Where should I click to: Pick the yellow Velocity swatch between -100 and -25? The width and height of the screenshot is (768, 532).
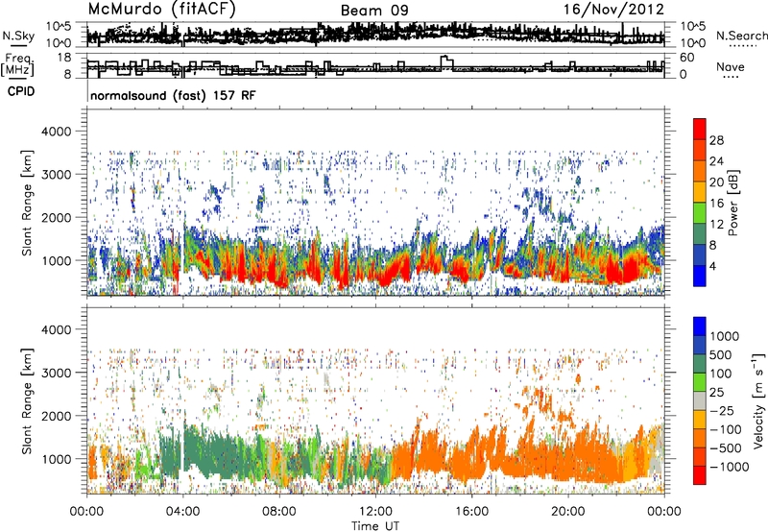coord(700,420)
